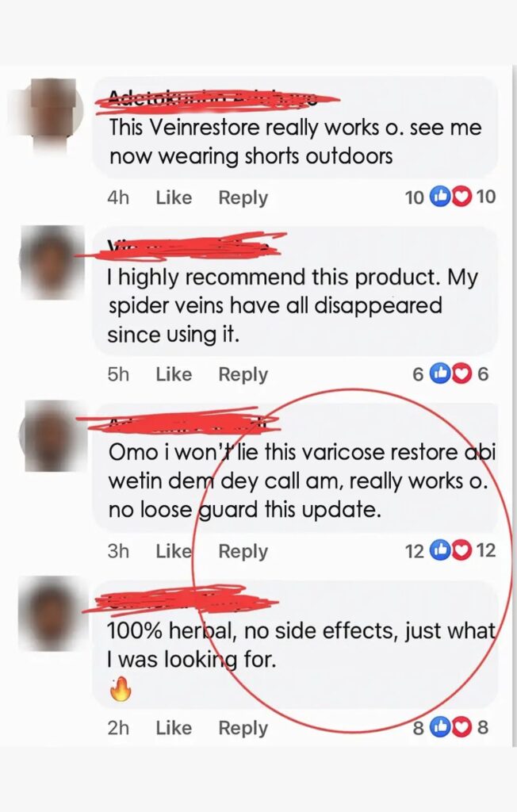Reply to the spider veins comment

(243, 374)
